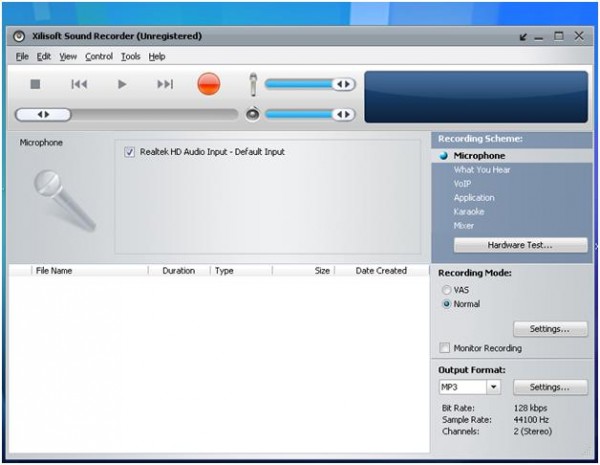Click the 128 kbps bit rate value
Screen dimensions: 600x465
pyautogui.click(x=530, y=408)
